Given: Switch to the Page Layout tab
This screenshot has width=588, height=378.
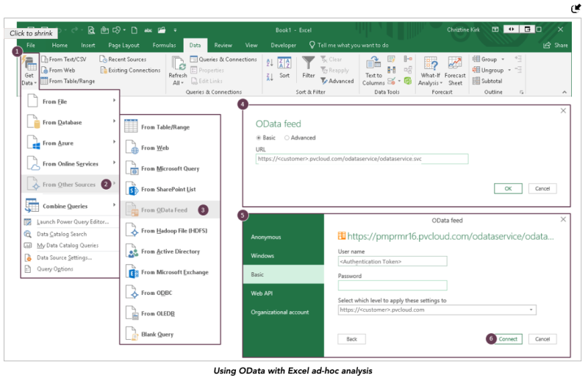Looking at the screenshot, I should [x=123, y=45].
